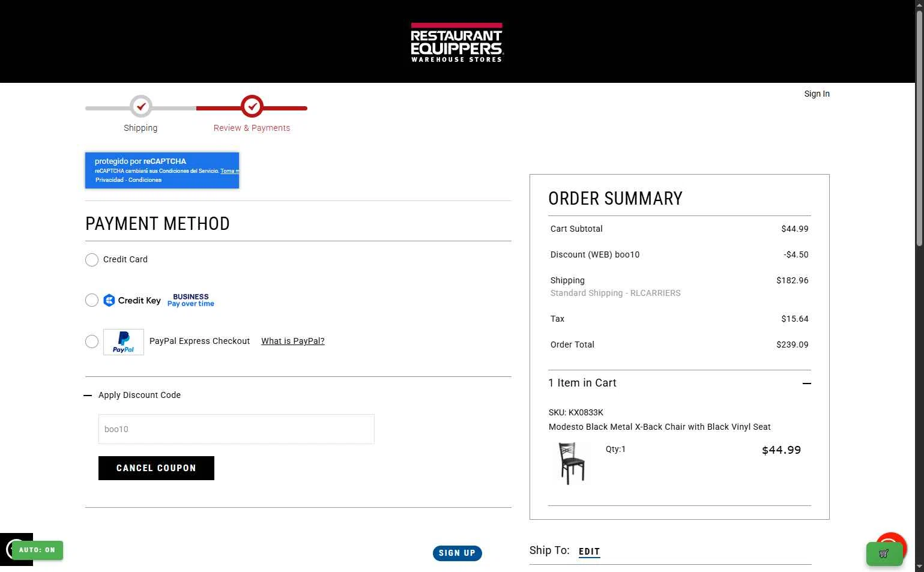The image size is (924, 572).
Task: Collapse the 1 Item in Cart section
Action: tap(807, 383)
